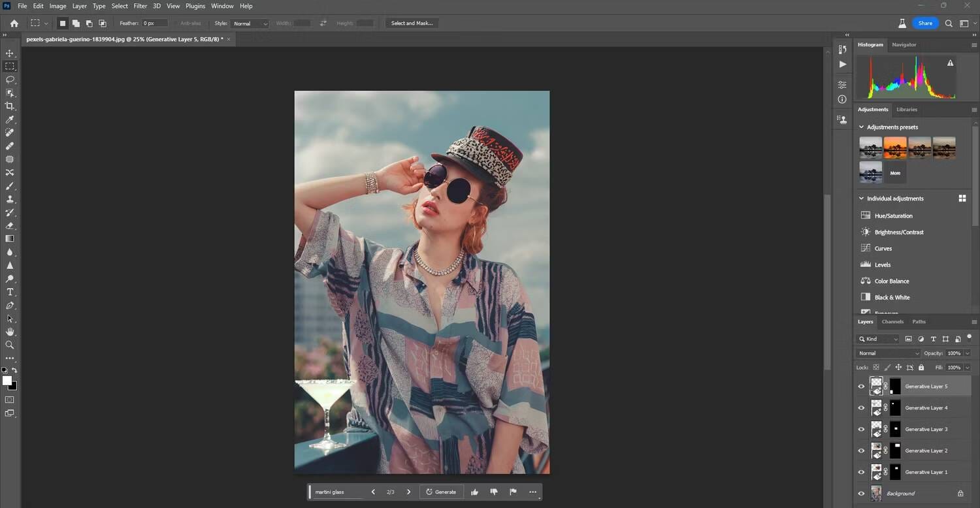Toggle visibility of Generative Layer 5
The width and height of the screenshot is (980, 508).
[x=861, y=387]
